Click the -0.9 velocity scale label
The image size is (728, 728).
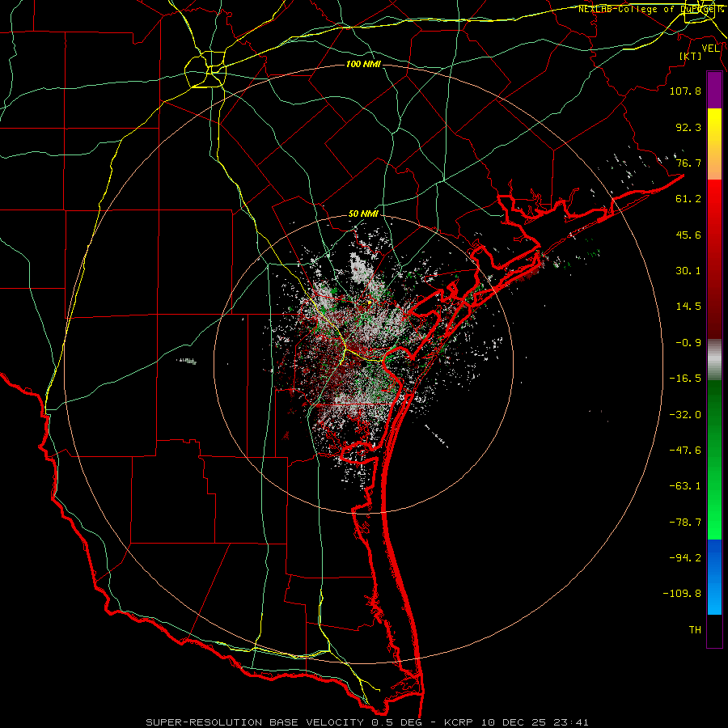[x=688, y=343]
